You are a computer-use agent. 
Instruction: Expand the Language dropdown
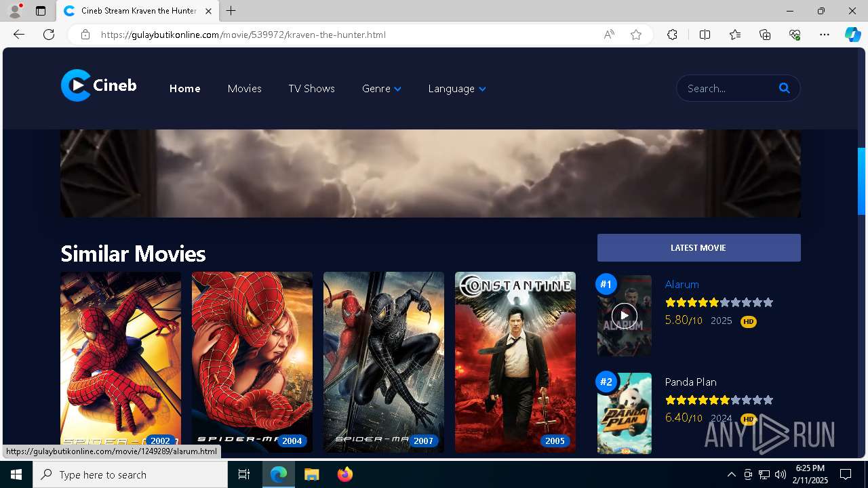(457, 89)
